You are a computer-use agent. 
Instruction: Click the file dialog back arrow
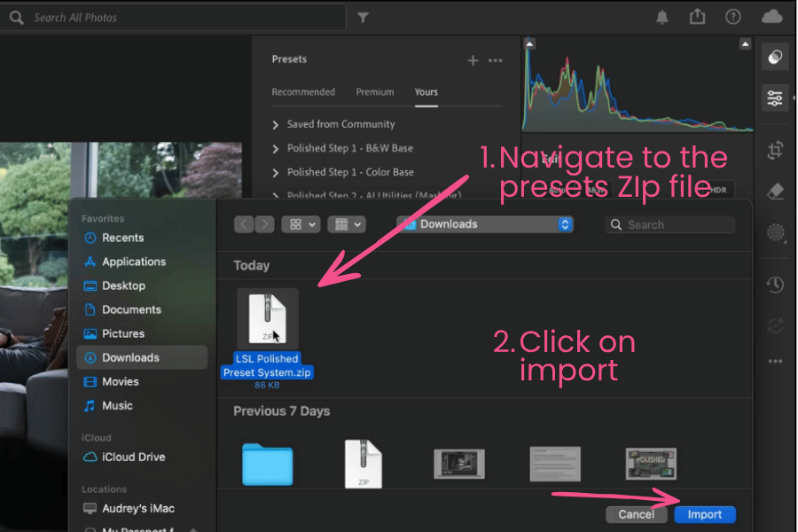click(x=245, y=224)
